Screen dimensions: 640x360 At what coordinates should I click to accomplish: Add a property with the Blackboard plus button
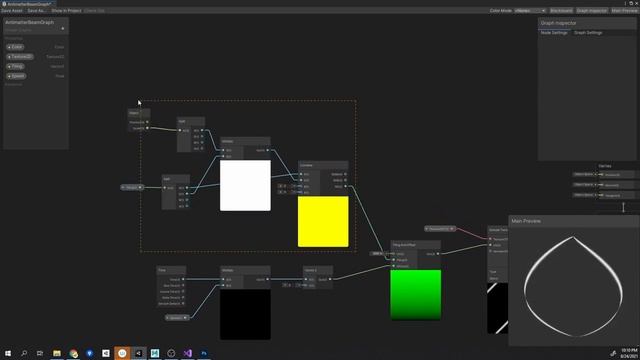tap(62, 29)
